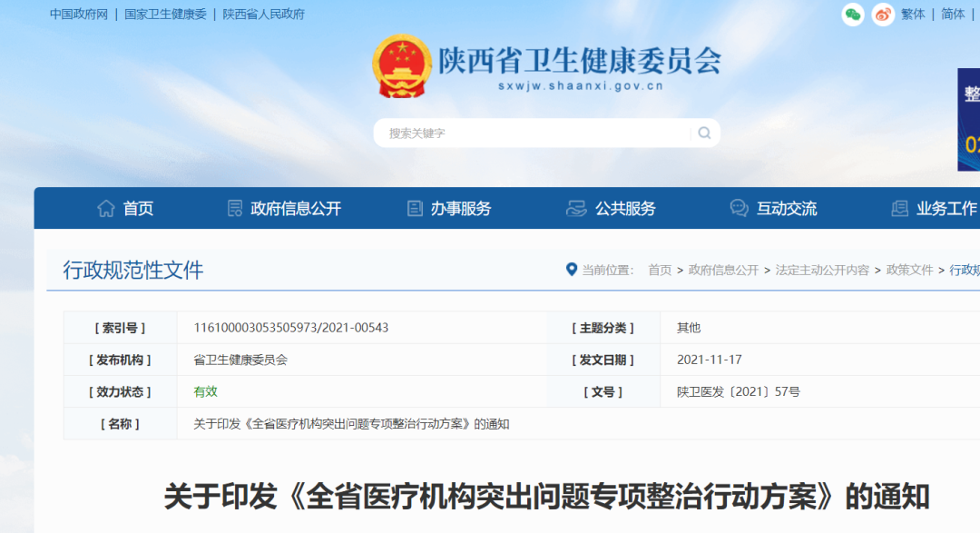980x533 pixels.
Task: Open the 办事服务 menu item
Action: tap(460, 209)
